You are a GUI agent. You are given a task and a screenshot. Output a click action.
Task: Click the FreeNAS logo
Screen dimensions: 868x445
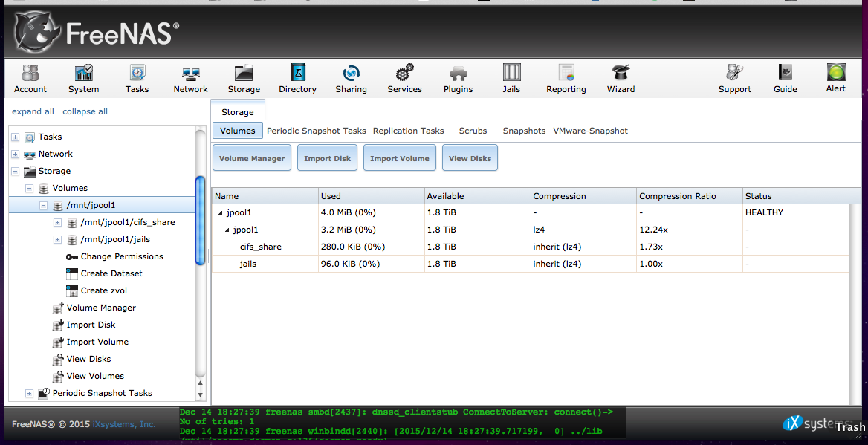(97, 32)
